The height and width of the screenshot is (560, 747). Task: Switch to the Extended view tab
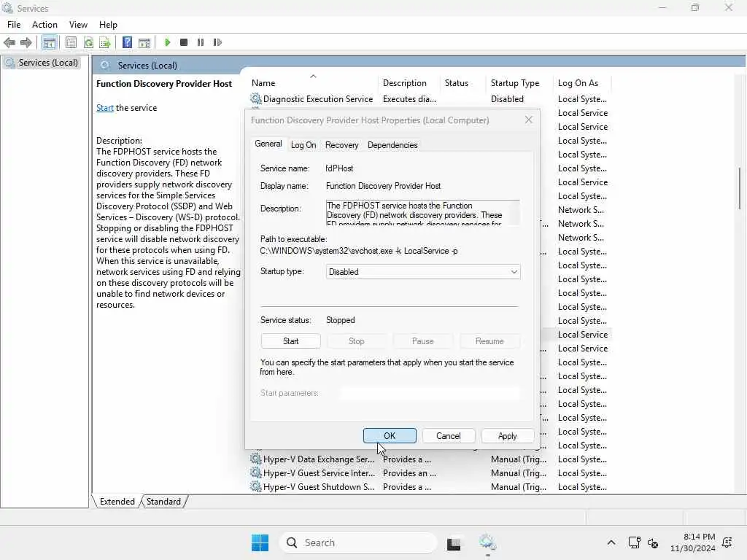pos(117,502)
